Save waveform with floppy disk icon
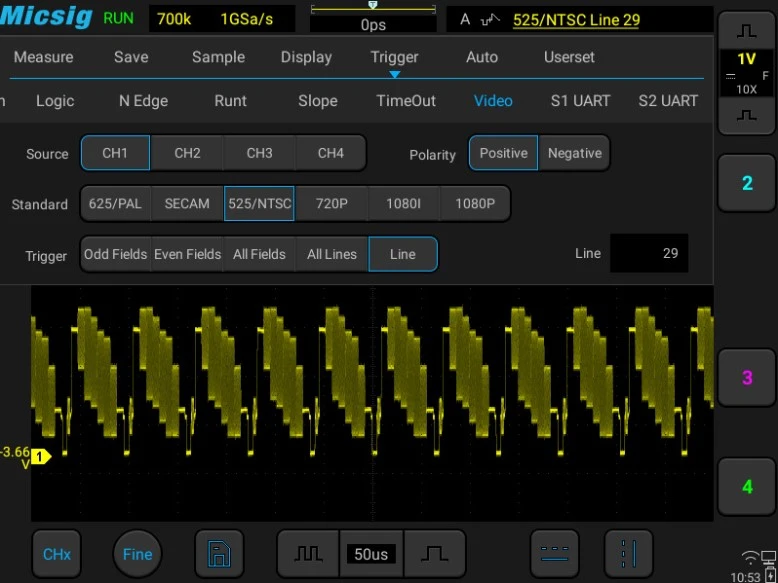 coord(219,554)
